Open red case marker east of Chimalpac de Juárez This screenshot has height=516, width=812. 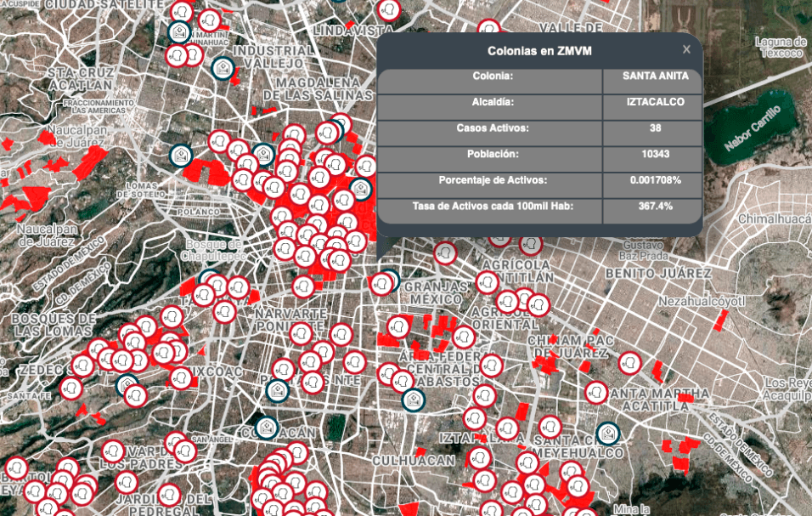point(629,363)
